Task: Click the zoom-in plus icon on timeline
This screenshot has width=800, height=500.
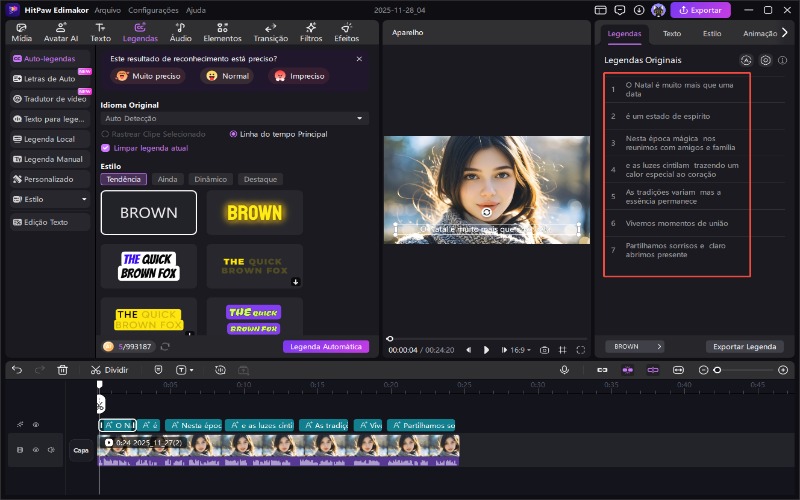Action: [x=784, y=370]
